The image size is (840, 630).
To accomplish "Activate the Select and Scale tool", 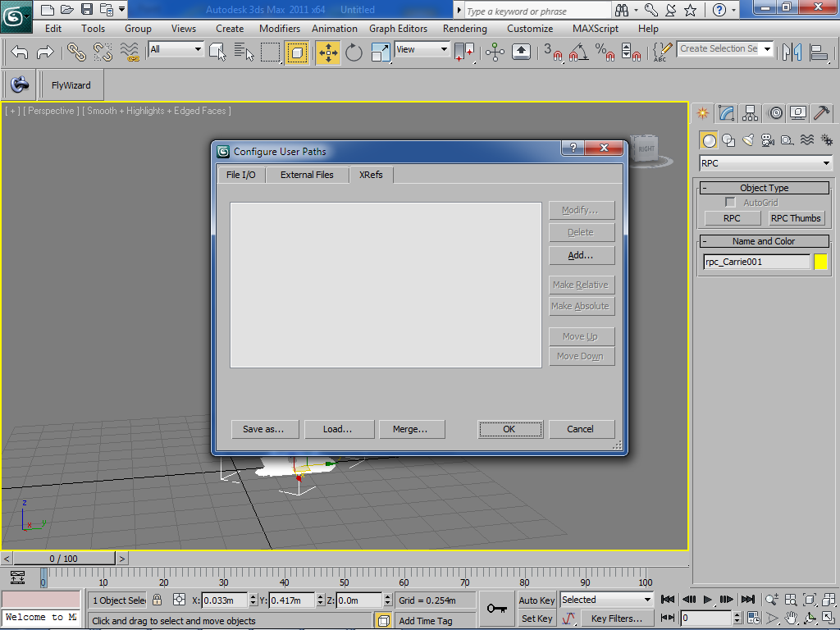I will [x=381, y=52].
